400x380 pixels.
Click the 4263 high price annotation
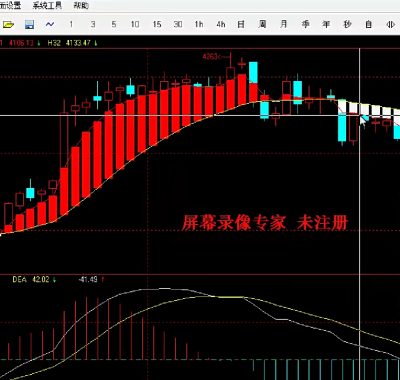click(211, 57)
